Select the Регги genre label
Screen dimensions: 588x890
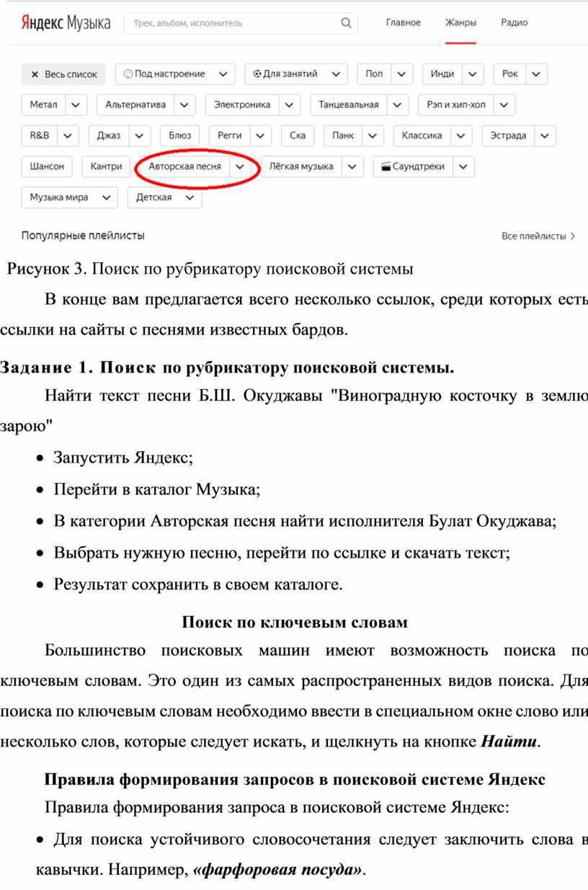pos(230,135)
